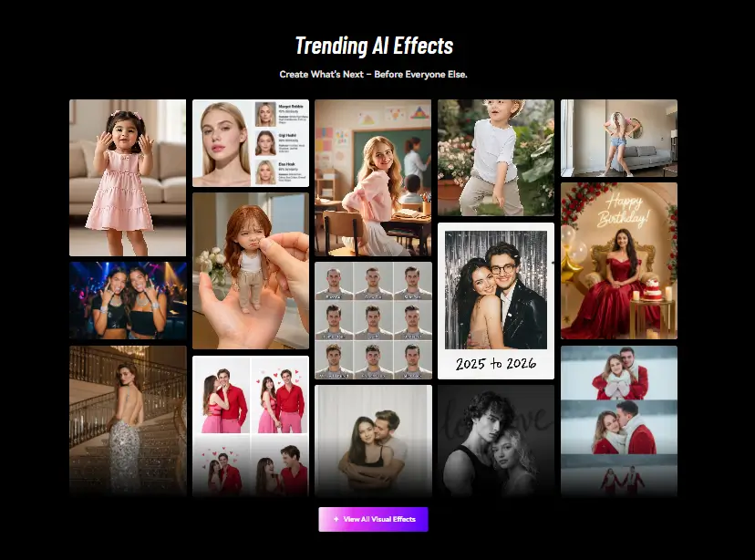Screen dimensions: 755x560
Task: Click the 'Create What's Next' tagline text
Action: tap(373, 74)
